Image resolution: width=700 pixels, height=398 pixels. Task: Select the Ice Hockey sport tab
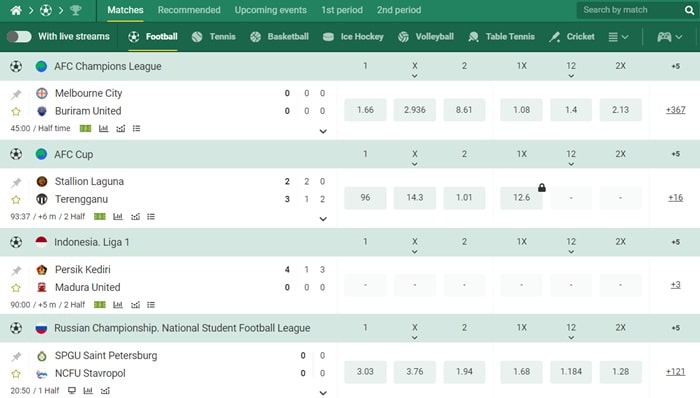click(353, 37)
